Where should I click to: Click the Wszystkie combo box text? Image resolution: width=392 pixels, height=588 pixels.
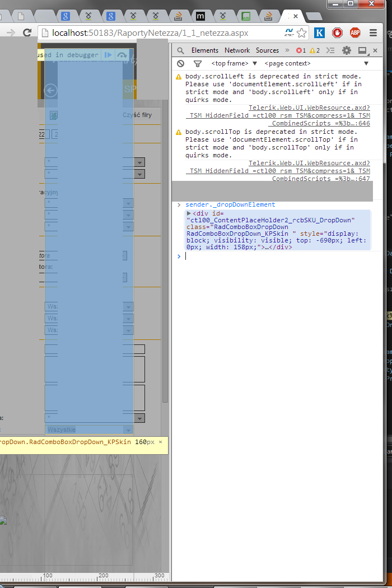61,430
